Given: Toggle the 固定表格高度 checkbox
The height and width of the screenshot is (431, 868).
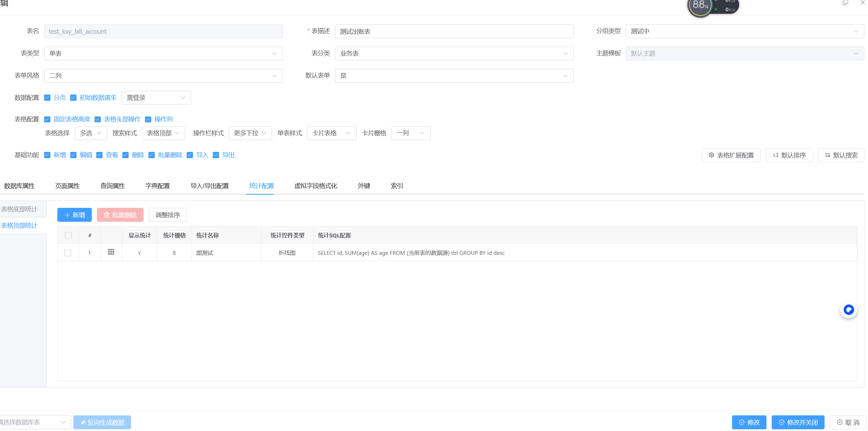Looking at the screenshot, I should (x=48, y=119).
